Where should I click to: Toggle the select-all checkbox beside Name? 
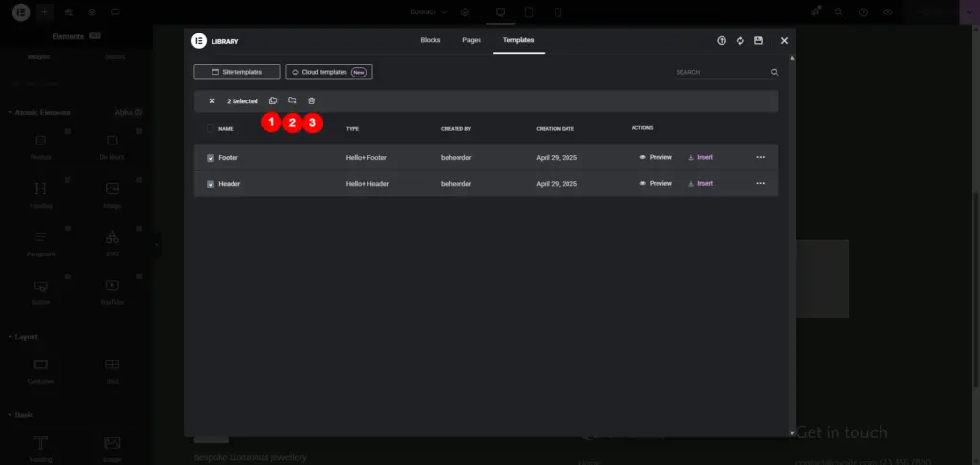pyautogui.click(x=210, y=129)
